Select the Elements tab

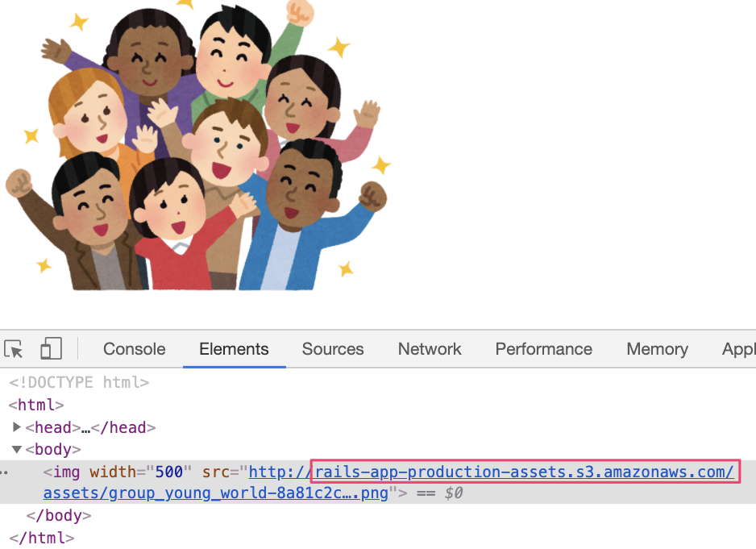coord(234,349)
